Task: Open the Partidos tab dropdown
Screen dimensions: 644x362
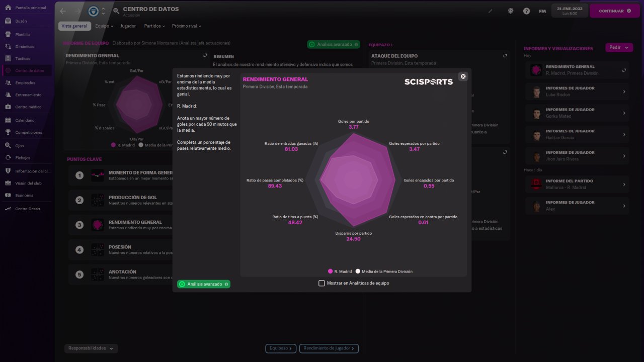Action: coord(154,26)
